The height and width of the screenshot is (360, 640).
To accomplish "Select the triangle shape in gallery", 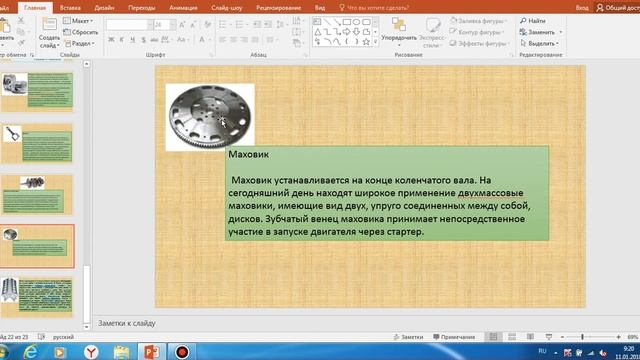I will pos(317,32).
